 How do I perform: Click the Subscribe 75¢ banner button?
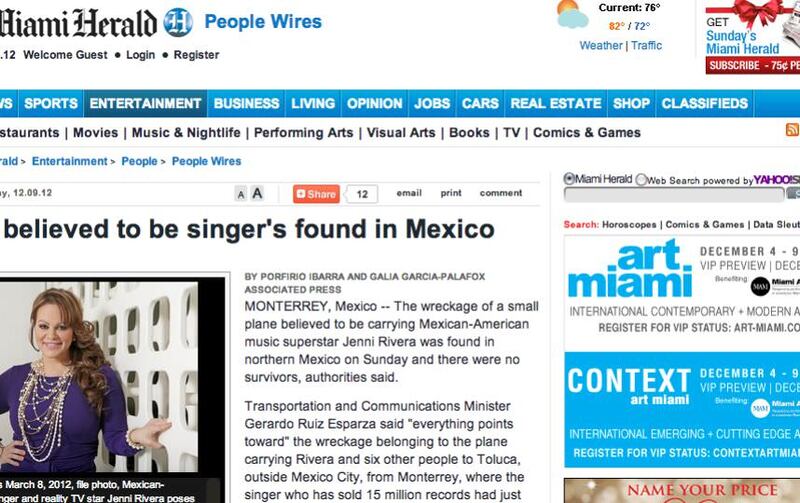[753, 65]
